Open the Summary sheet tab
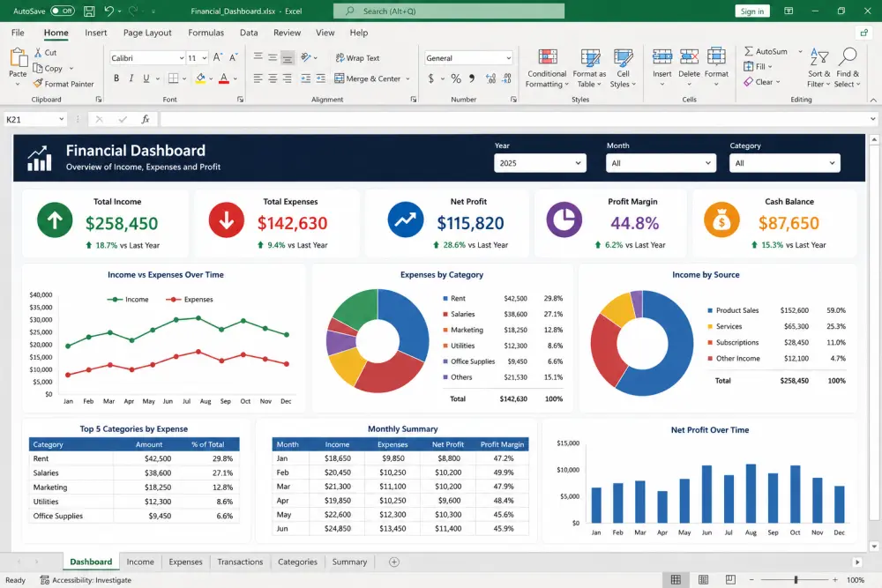Viewport: 882px width, 588px height. [349, 562]
